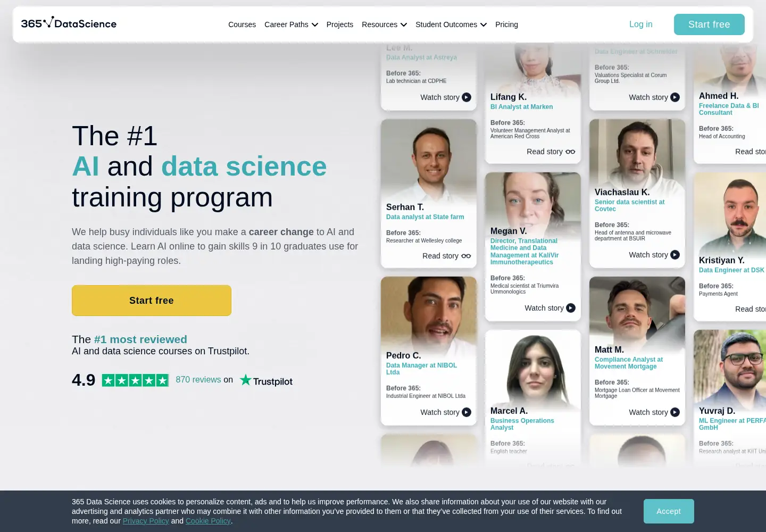Play Lee M.'s story via play icon

pyautogui.click(x=467, y=97)
